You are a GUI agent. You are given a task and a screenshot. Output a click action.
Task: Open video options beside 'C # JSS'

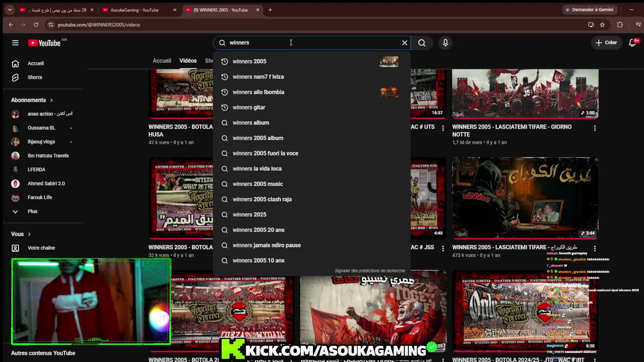(443, 248)
